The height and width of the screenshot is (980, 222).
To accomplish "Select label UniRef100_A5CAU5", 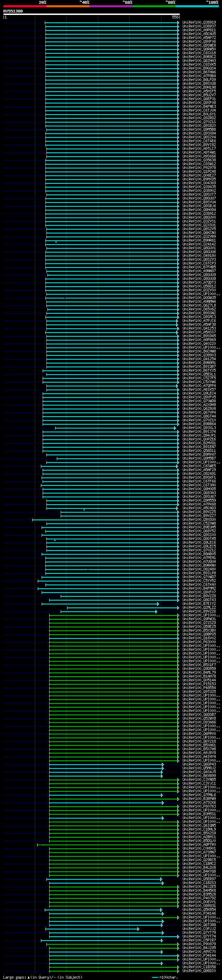I will 199,34.
